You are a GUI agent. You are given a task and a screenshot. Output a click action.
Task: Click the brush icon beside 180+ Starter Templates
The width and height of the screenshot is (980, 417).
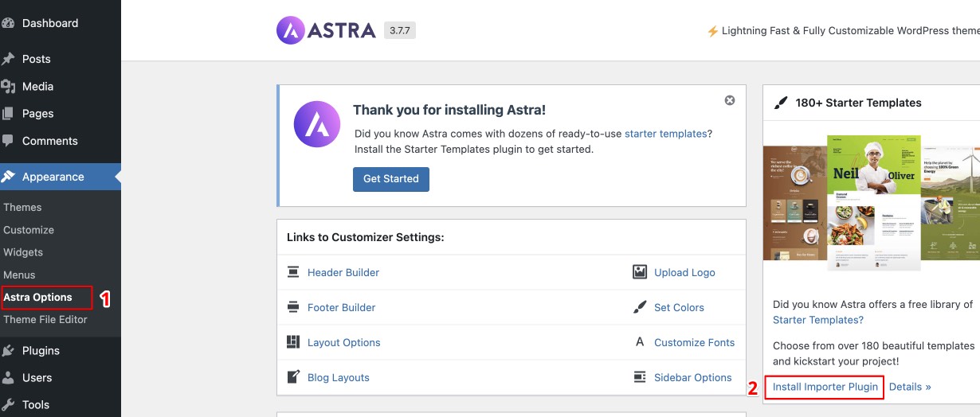[x=781, y=103]
